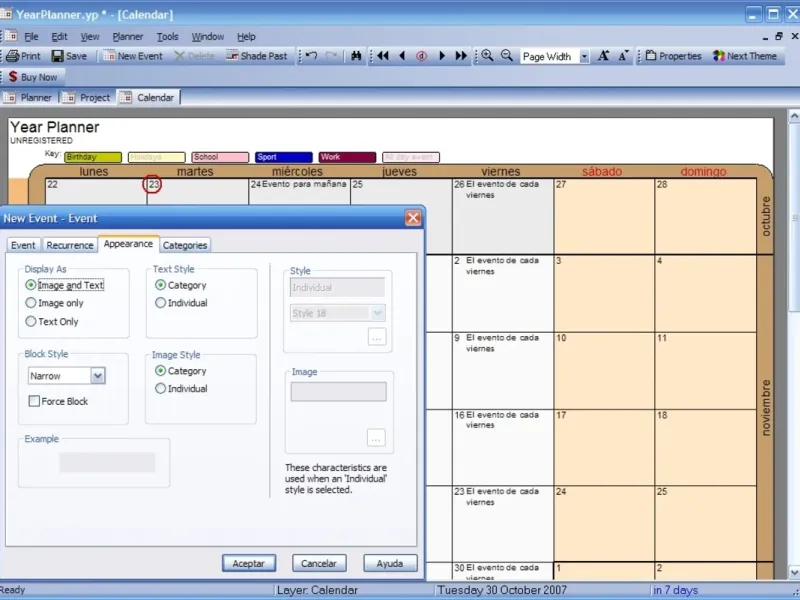Viewport: 800px width, 600px height.
Task: Open the Planner menu
Action: coord(128,37)
